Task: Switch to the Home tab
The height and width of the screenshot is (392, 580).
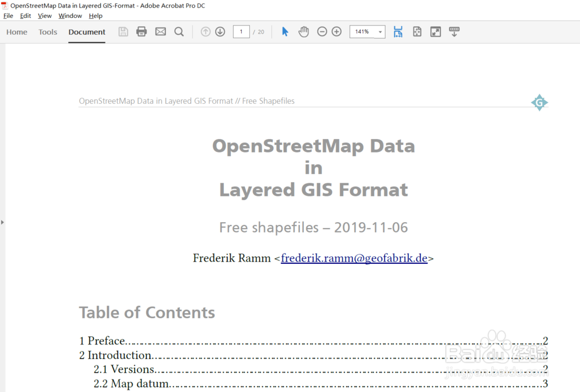Action: [17, 32]
